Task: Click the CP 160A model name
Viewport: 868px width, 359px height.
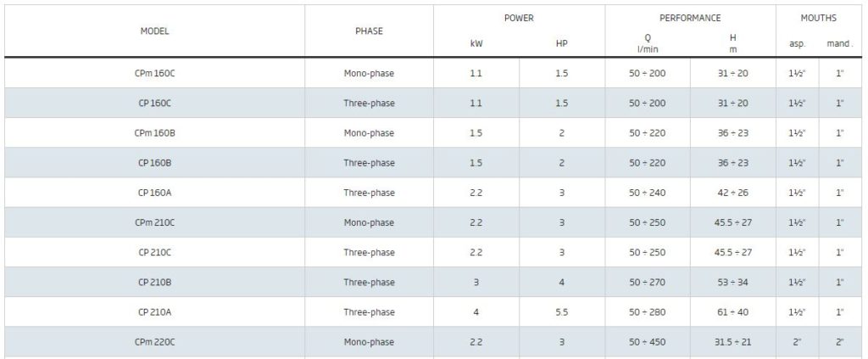Action: (x=154, y=193)
